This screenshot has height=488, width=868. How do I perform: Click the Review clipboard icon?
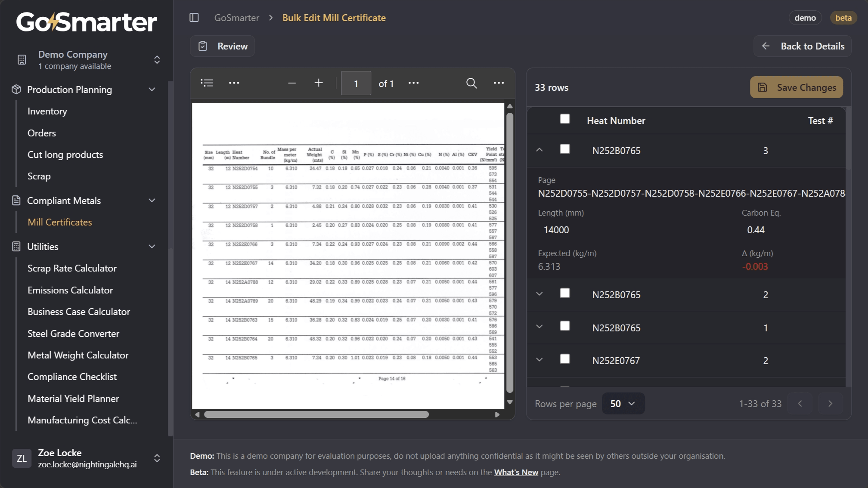tap(203, 46)
